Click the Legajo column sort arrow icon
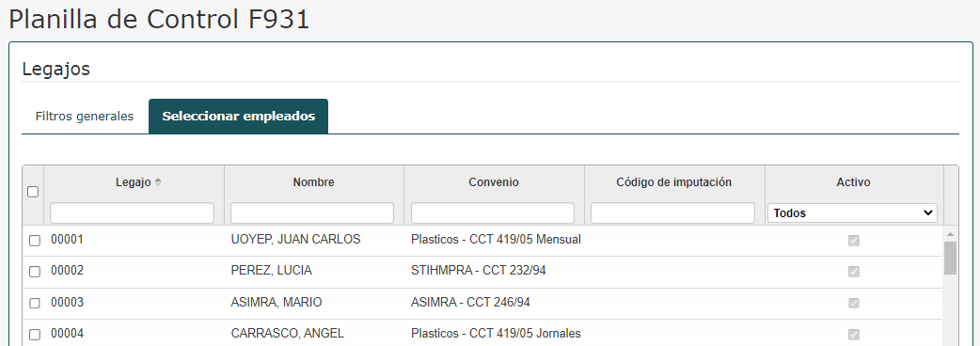The height and width of the screenshot is (346, 980). point(158,182)
